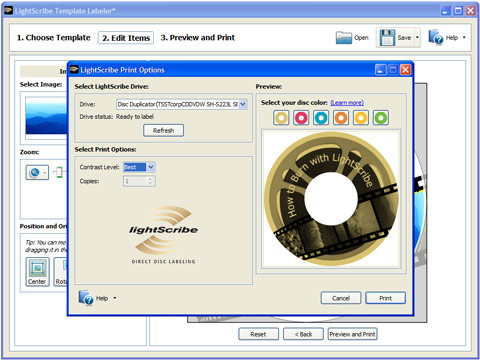Click the Save floppy disk icon
The height and width of the screenshot is (360, 480).
click(x=387, y=38)
